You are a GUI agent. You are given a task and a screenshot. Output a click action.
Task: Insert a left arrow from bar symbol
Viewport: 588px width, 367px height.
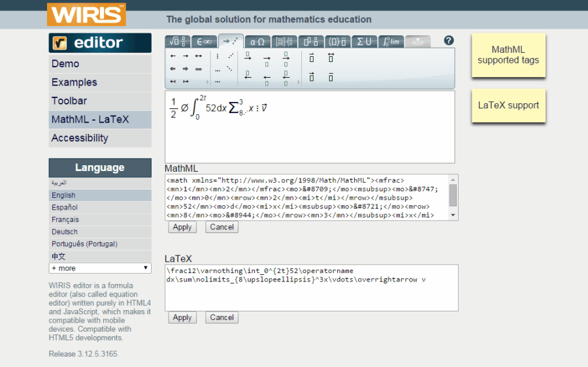(x=173, y=82)
